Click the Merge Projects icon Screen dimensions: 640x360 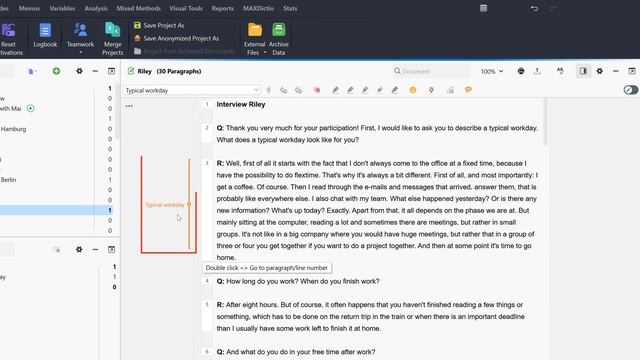112,30
